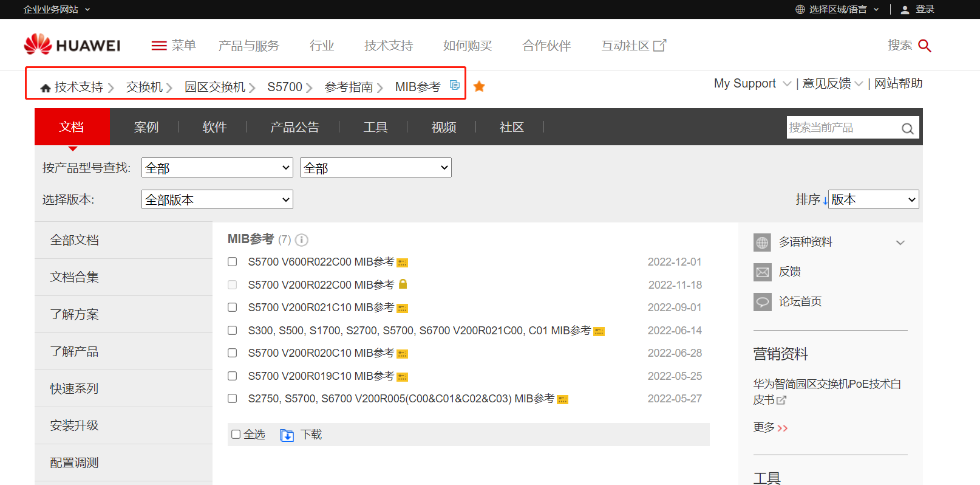
Task: Check the S5700 V200R019C10 MIB参考 checkbox
Action: click(x=232, y=376)
